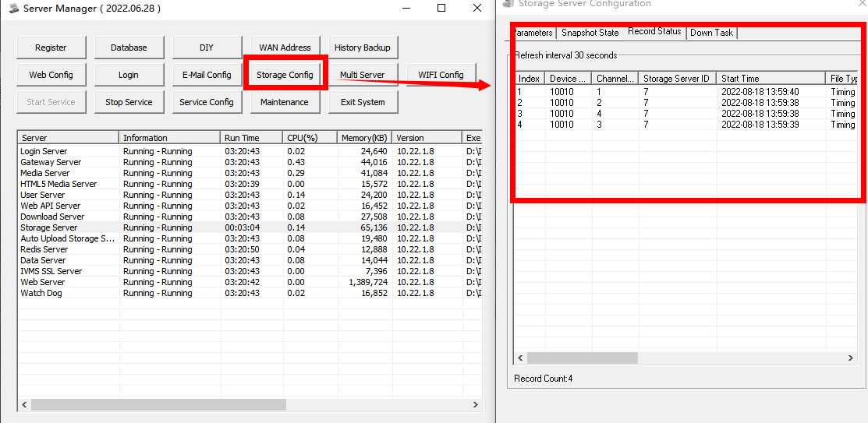This screenshot has height=423, width=868.
Task: Click the server list left scroll arrow
Action: click(23, 405)
